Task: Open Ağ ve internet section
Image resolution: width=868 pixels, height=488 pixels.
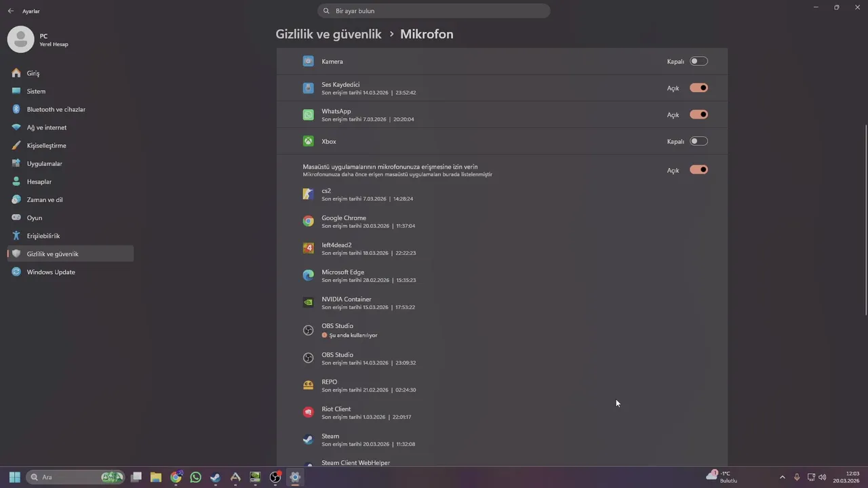Action: click(x=71, y=127)
